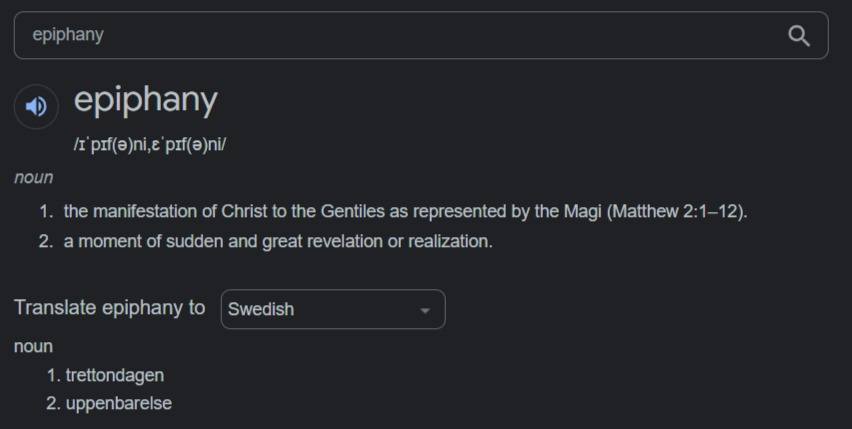Click the word realization in definition two
This screenshot has height=429, width=852.
click(449, 242)
